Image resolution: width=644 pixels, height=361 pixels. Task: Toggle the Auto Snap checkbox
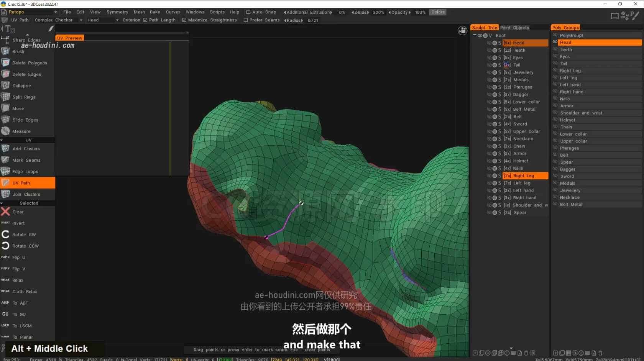248,12
